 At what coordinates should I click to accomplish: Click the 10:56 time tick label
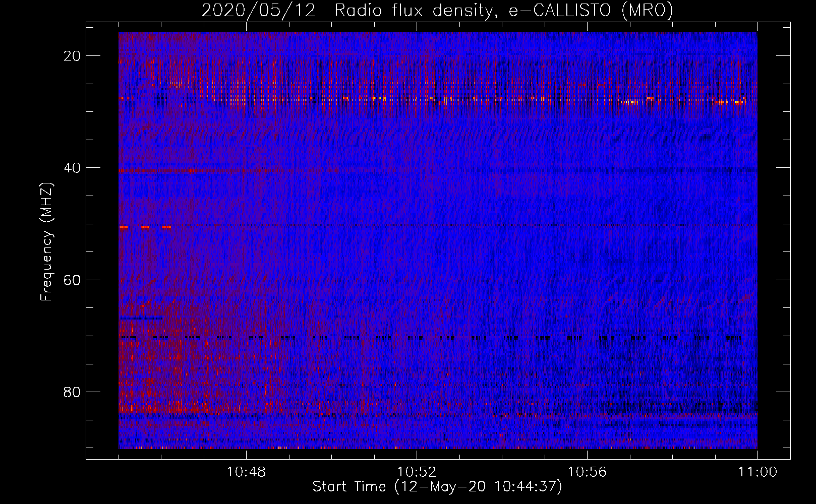587,472
